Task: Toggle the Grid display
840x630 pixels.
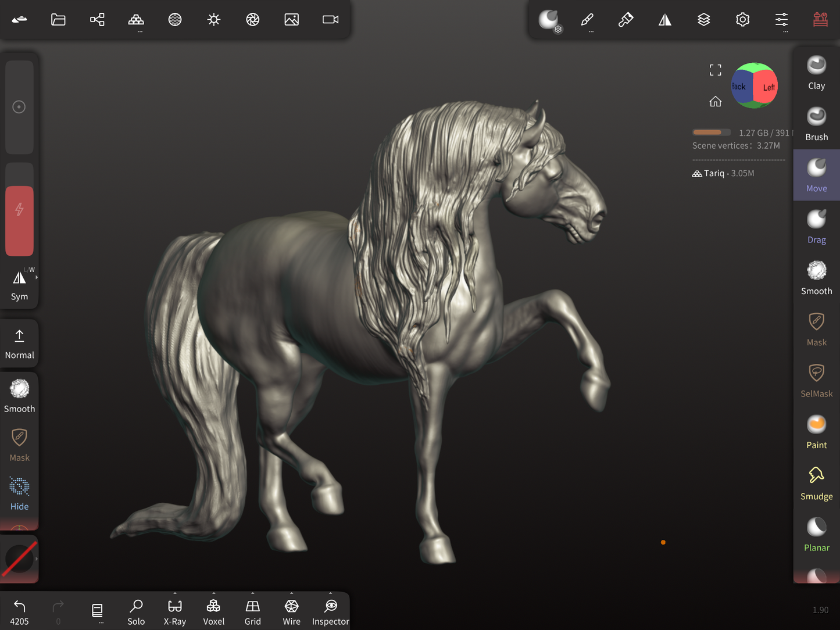Action: pos(252,612)
